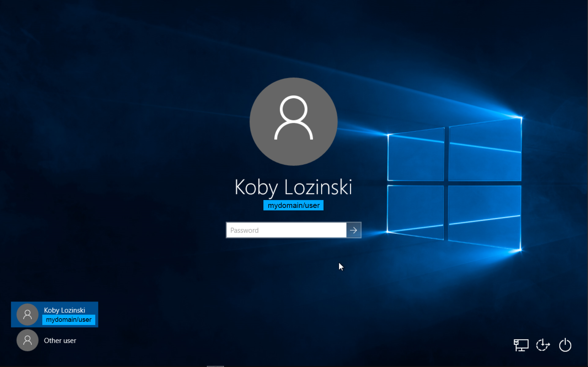Click mydomain/user tag under the large name
The width and height of the screenshot is (588, 367).
click(293, 205)
